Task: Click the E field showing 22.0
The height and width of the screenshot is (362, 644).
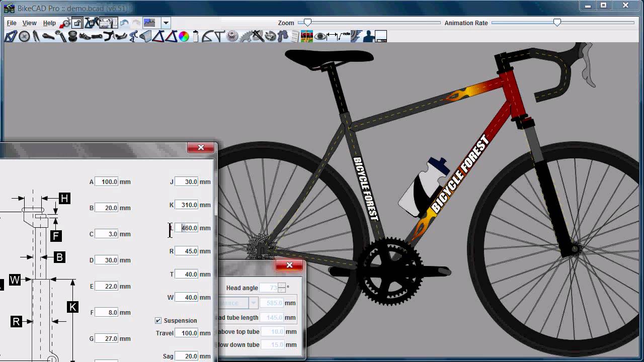Action: 107,286
